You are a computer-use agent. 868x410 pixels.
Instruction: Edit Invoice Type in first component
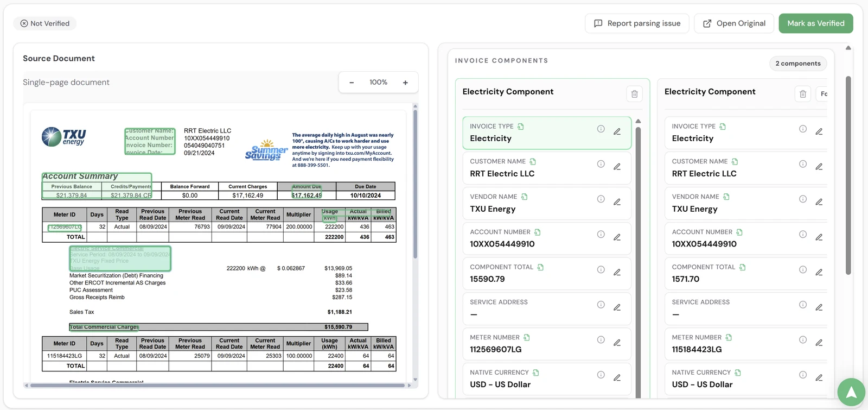pos(617,132)
